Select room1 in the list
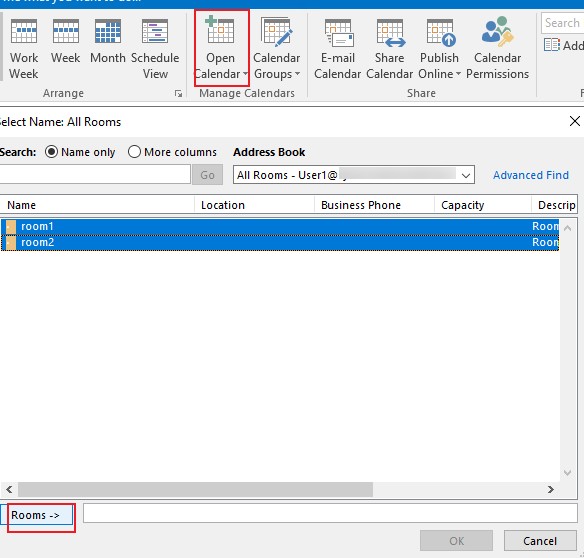The height and width of the screenshot is (558, 584). click(x=280, y=226)
